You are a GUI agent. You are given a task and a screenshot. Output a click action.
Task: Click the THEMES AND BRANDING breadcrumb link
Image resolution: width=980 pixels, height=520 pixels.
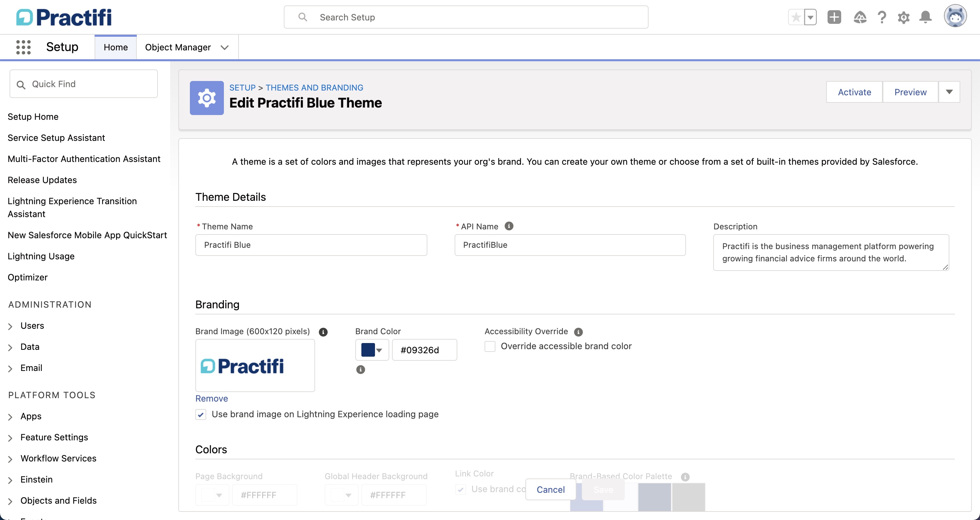pyautogui.click(x=314, y=88)
